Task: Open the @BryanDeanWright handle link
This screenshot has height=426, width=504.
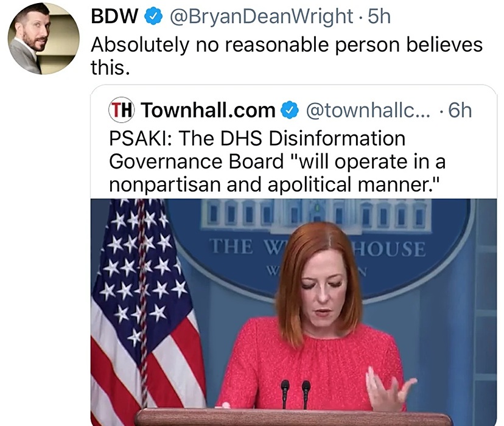Action: tap(261, 16)
